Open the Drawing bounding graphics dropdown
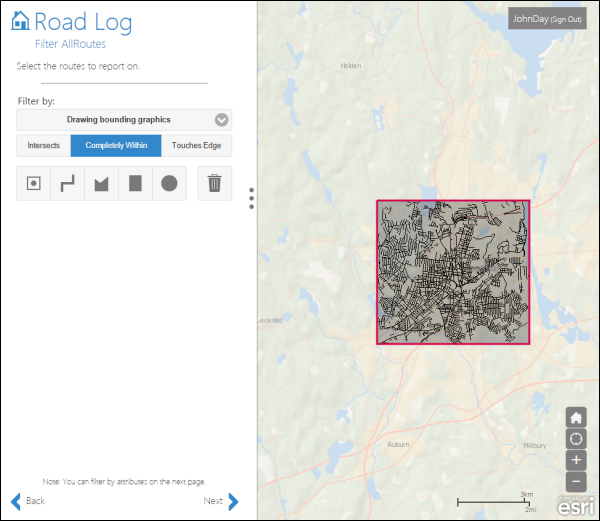The image size is (600, 521). 124,120
